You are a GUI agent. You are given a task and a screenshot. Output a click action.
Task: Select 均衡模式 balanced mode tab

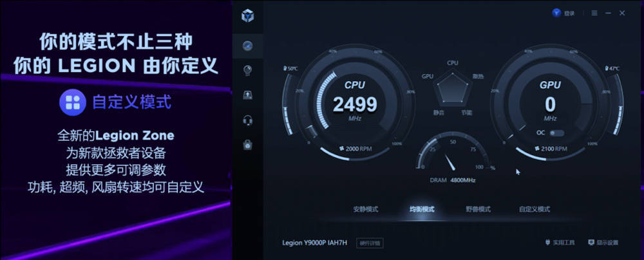[x=422, y=209]
